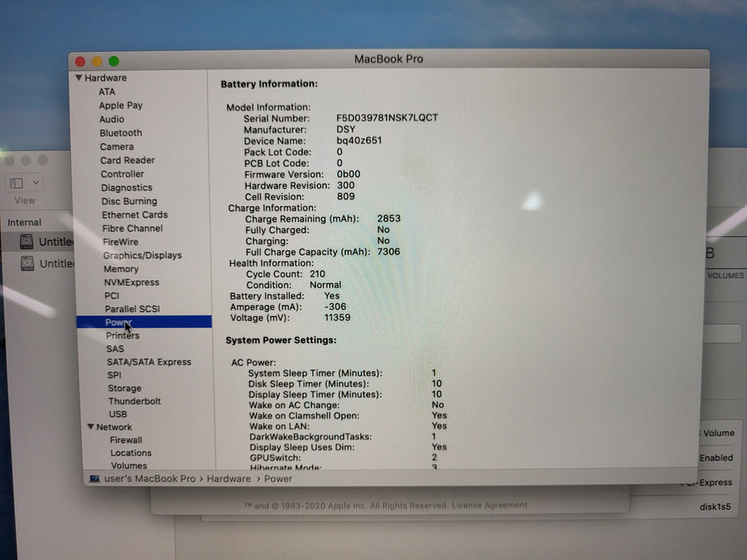Open the View dropdown chevron in Disk Utility
The height and width of the screenshot is (560, 747).
(x=36, y=182)
